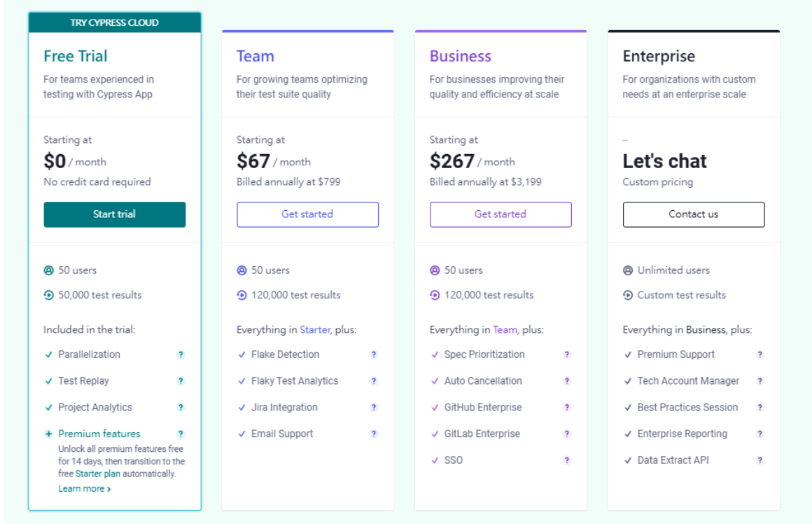The width and height of the screenshot is (812, 524).
Task: Click the Spec Prioritization feature
Action: pyautogui.click(x=484, y=354)
